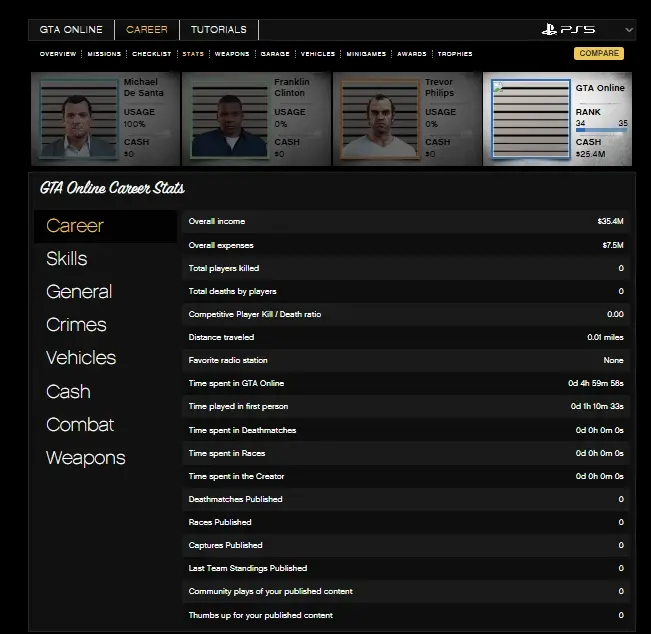The height and width of the screenshot is (634, 651).
Task: Open the TUTORIALS tab
Action: (x=218, y=30)
